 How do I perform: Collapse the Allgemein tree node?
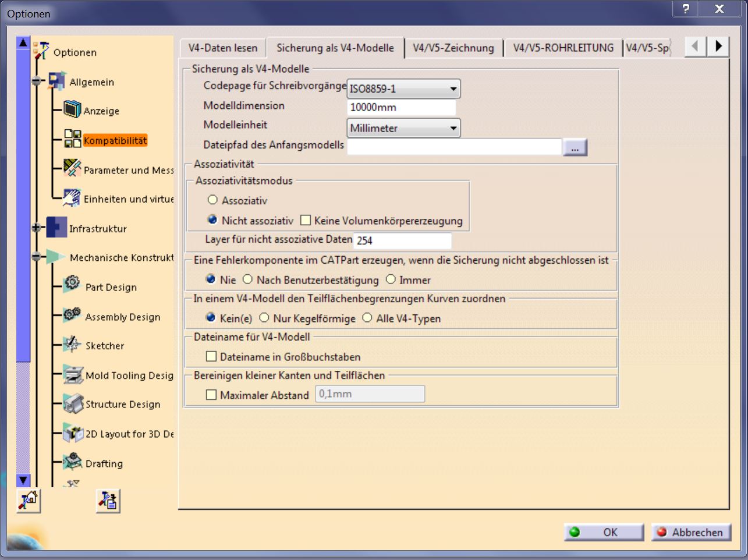pyautogui.click(x=36, y=81)
